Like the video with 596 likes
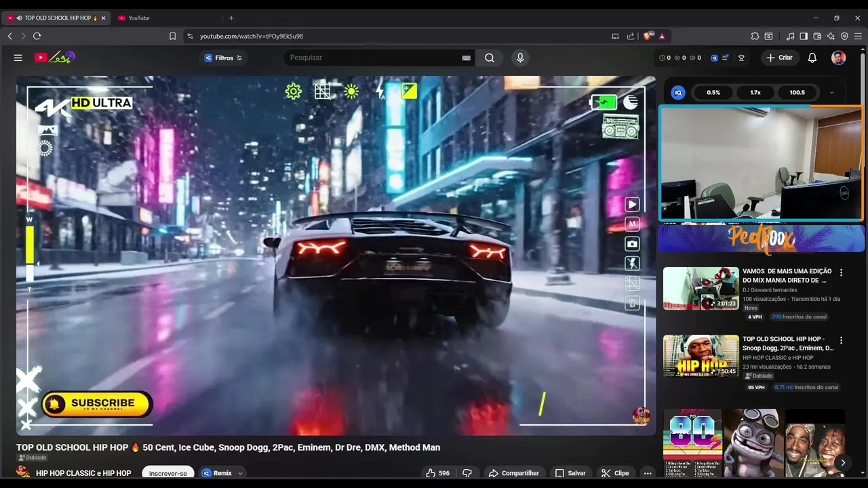The width and height of the screenshot is (868, 488). [437, 473]
